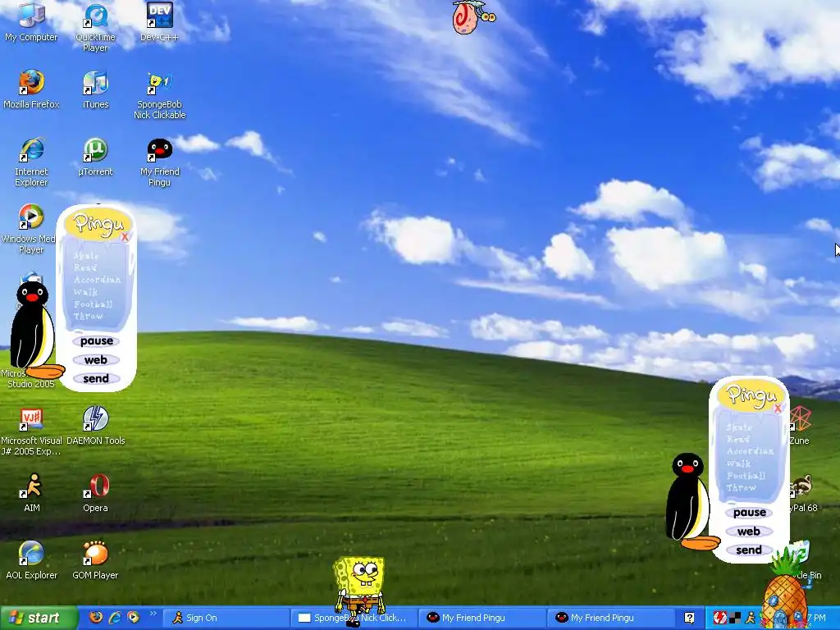This screenshot has height=630, width=840.
Task: Select the AIM desktop icon
Action: tap(31, 493)
